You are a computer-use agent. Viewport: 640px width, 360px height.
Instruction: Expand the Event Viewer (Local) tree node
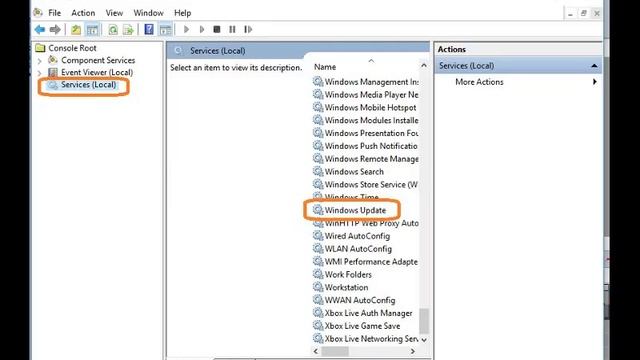tap(40, 73)
